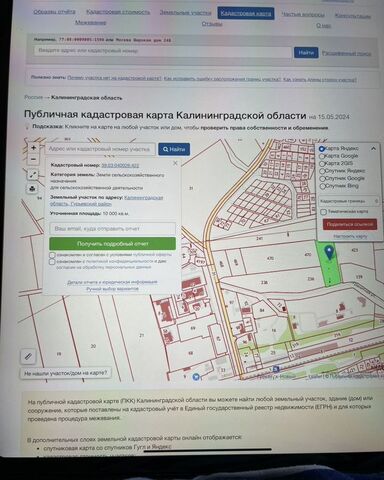Click the blue map marker near bottom
Viewport: 384px width, 480px height.
click(196, 377)
